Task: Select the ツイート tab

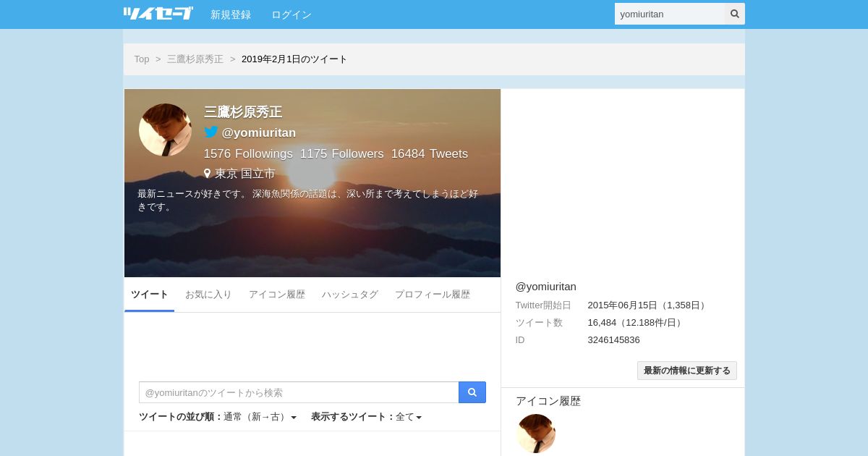Action: point(149,295)
